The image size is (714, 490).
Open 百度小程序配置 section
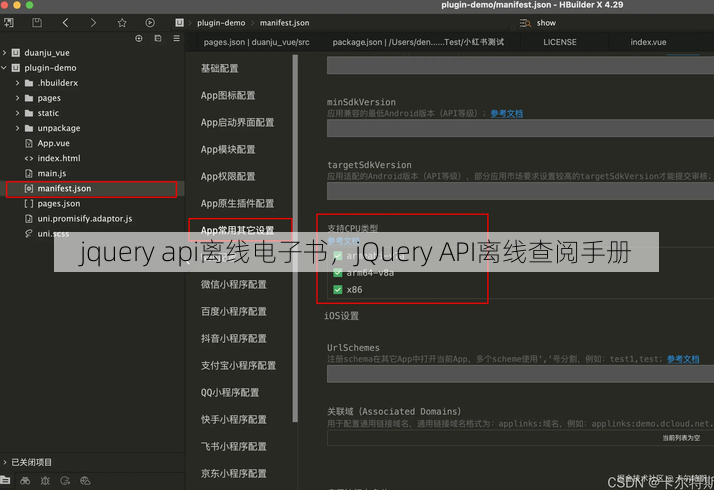coord(234,311)
